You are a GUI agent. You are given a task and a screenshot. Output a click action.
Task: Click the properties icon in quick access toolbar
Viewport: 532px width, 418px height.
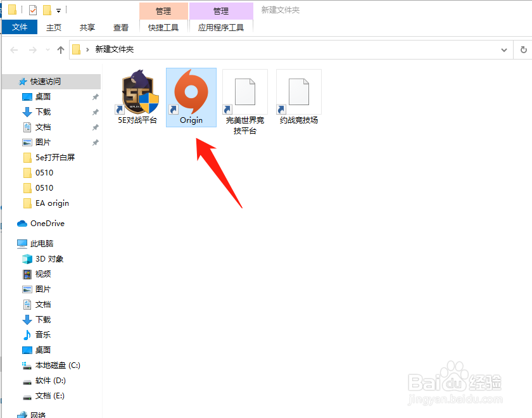33,10
